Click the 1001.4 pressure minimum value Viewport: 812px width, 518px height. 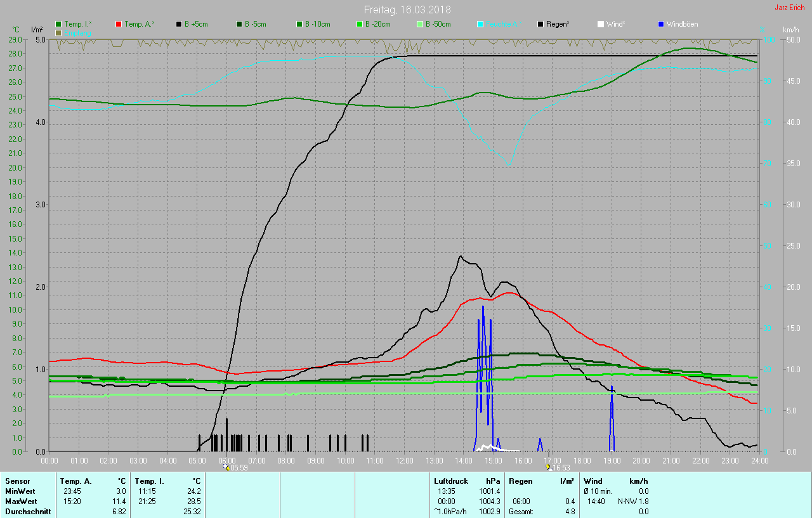pyautogui.click(x=490, y=491)
